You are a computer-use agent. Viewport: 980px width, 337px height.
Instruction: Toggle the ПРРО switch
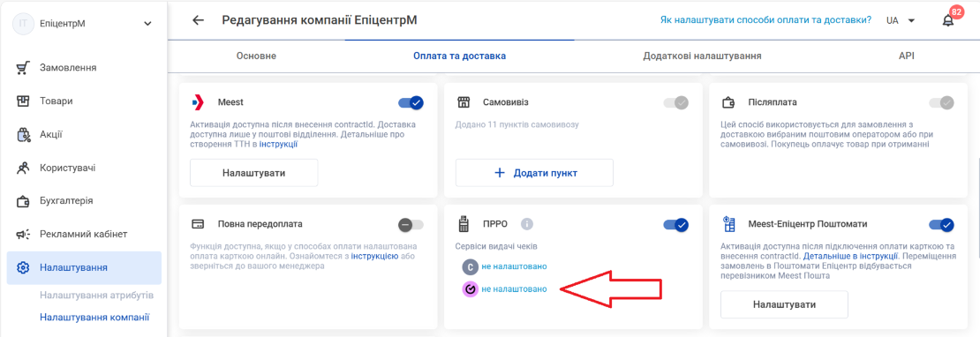[x=675, y=225]
